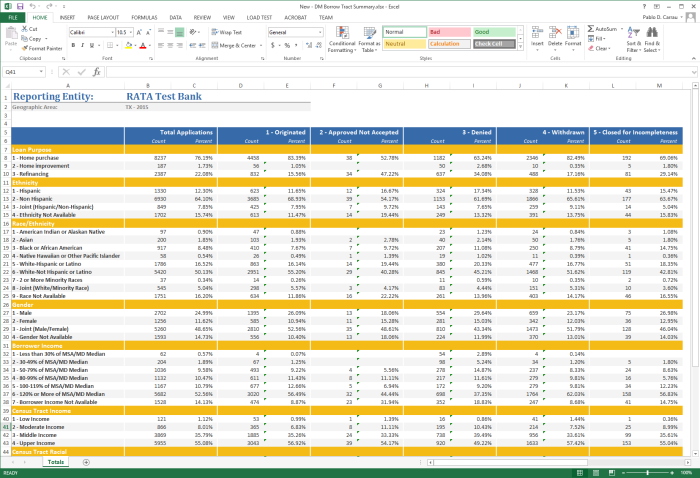Toggle Italic formatting

[x=83, y=46]
